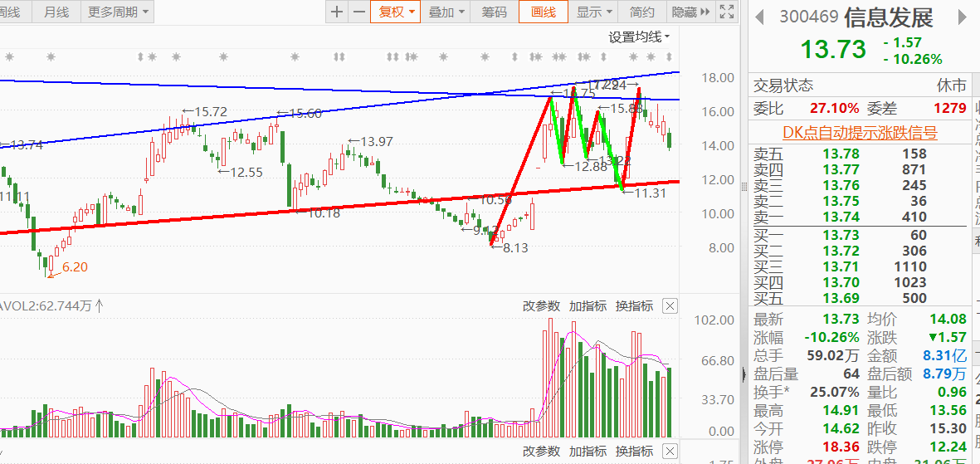The width and height of the screenshot is (980, 464).
Task: Click the 今开 value 14.62
Action: point(841,429)
